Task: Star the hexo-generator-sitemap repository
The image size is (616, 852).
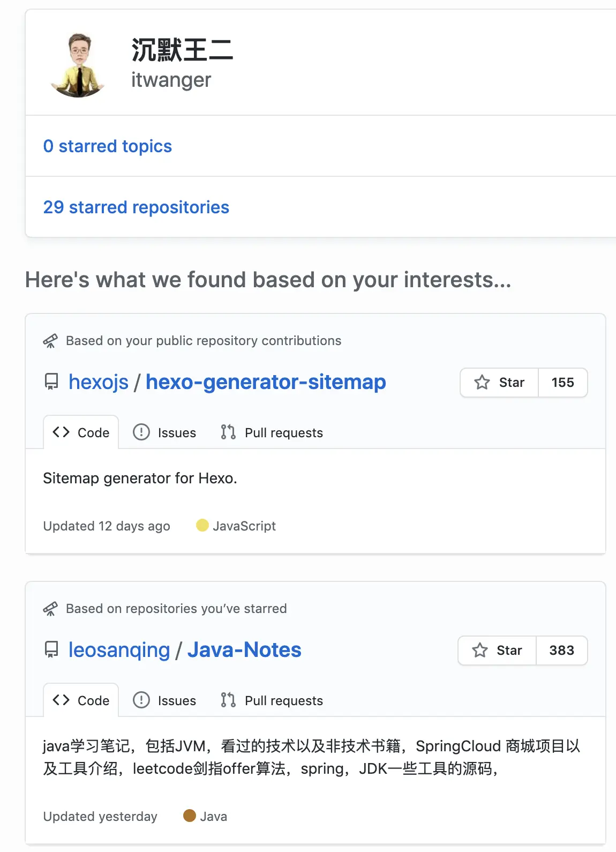Action: point(499,383)
